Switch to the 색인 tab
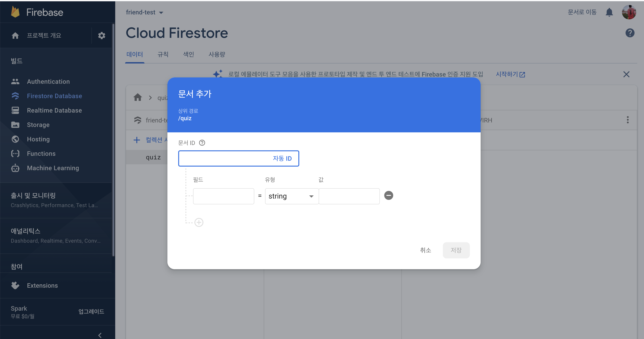 point(189,54)
